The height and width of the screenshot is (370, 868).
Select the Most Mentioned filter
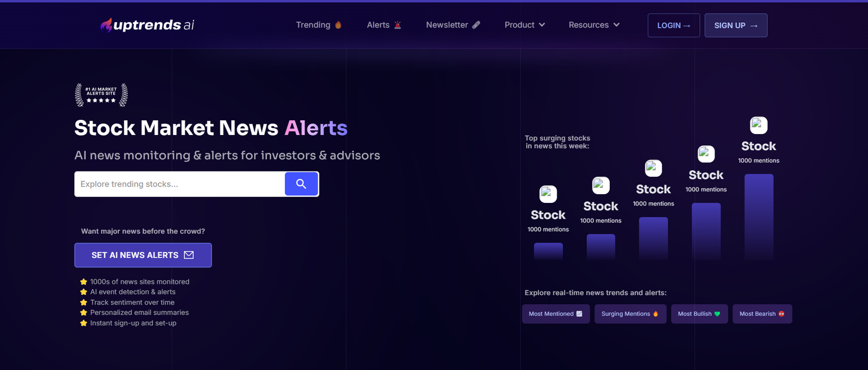coord(556,314)
